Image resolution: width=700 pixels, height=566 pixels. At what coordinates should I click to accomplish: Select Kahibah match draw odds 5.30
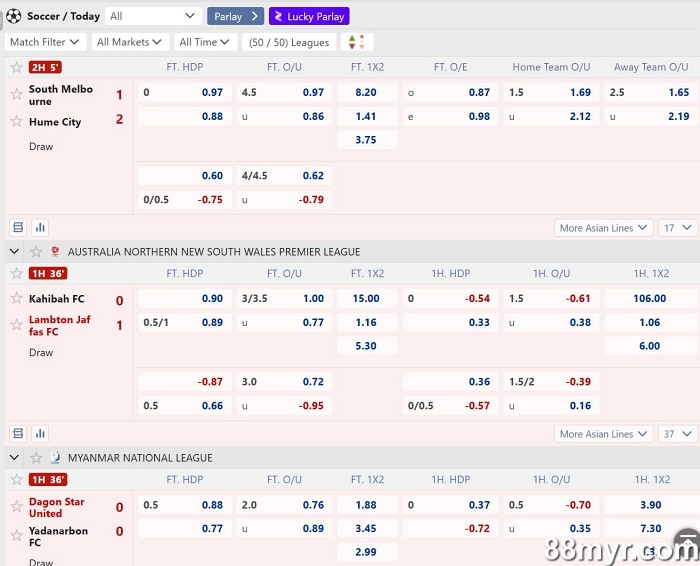[367, 345]
